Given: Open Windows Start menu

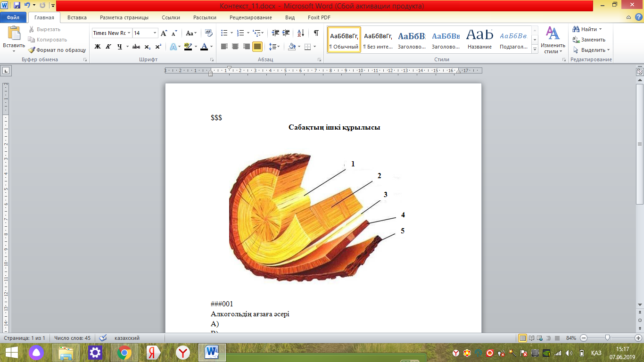Looking at the screenshot, I should (x=11, y=352).
